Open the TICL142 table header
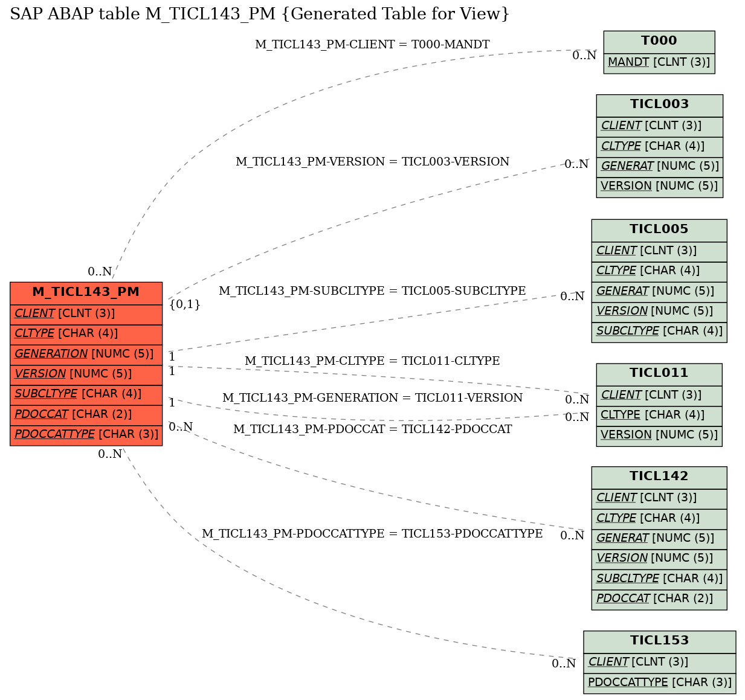The width and height of the screenshot is (745, 700). [x=659, y=477]
